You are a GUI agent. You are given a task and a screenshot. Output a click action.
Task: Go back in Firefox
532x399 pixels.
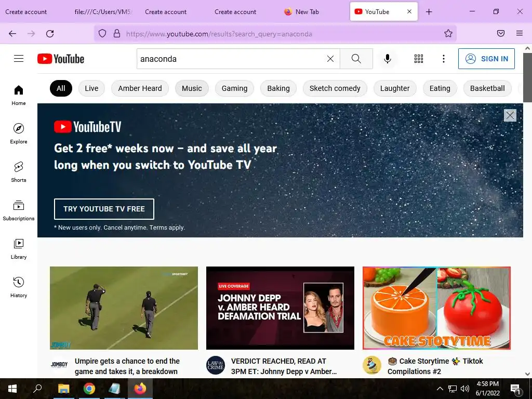coord(12,34)
